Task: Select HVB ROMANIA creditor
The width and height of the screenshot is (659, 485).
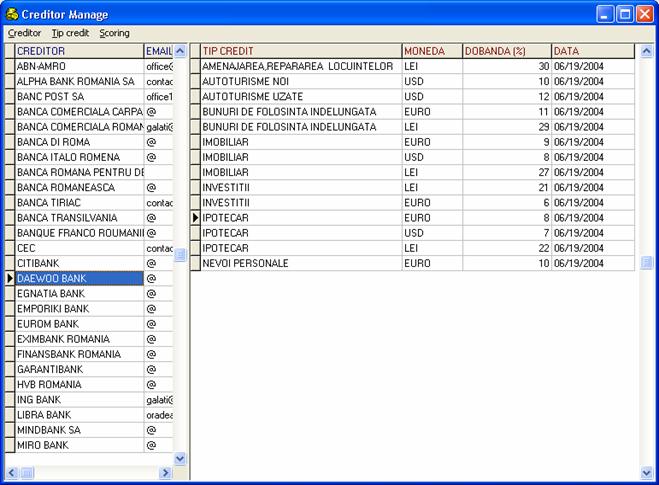Action: click(x=79, y=384)
